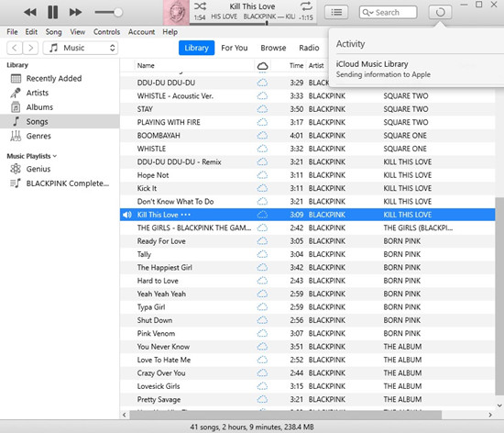Screen dimensions: 504x433
Task: Select Songs in the sidebar
Action: [60, 122]
